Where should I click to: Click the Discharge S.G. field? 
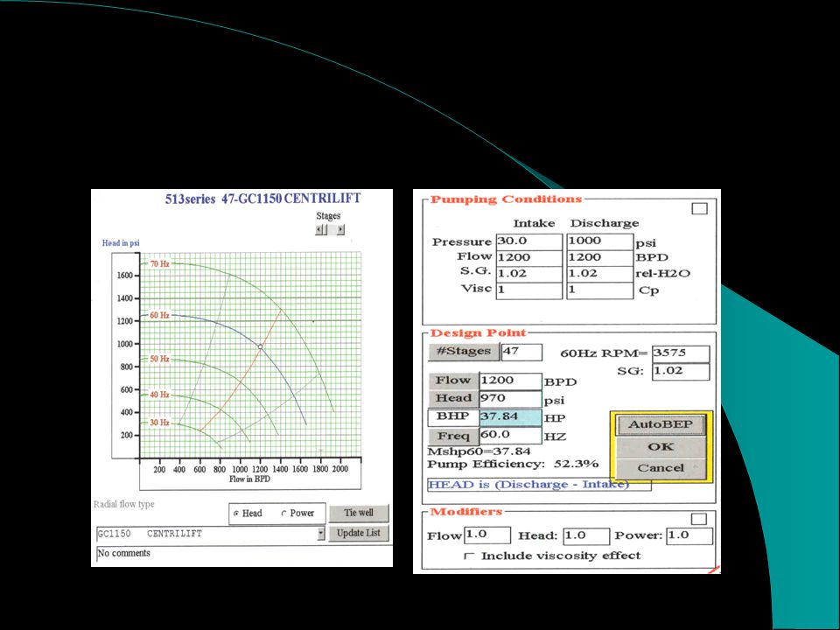600,274
